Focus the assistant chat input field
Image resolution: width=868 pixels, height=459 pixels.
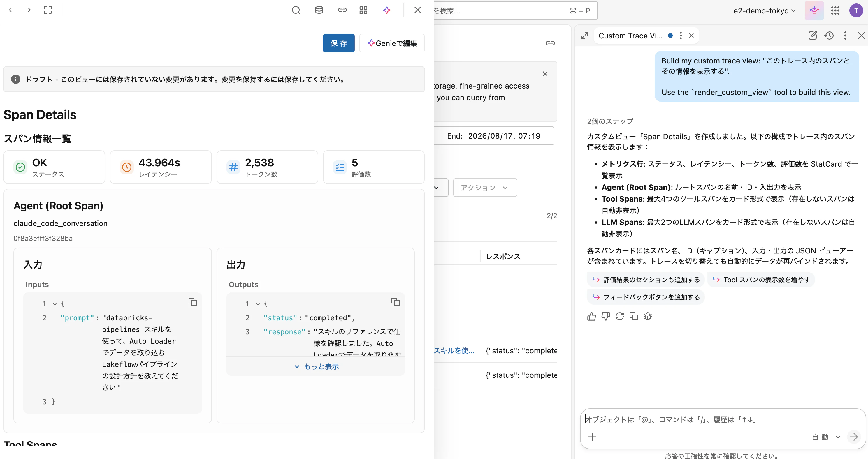723,420
